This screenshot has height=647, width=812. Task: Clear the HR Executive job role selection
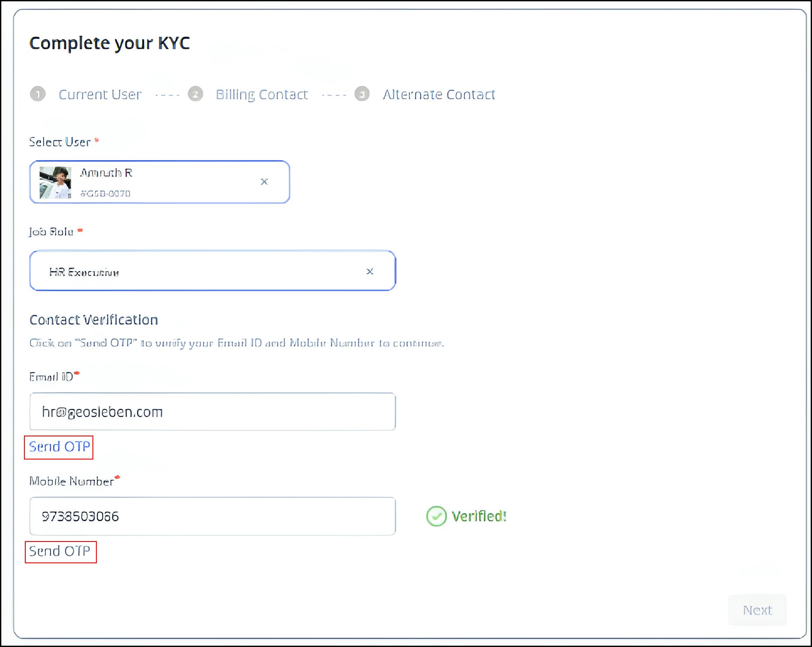click(370, 271)
